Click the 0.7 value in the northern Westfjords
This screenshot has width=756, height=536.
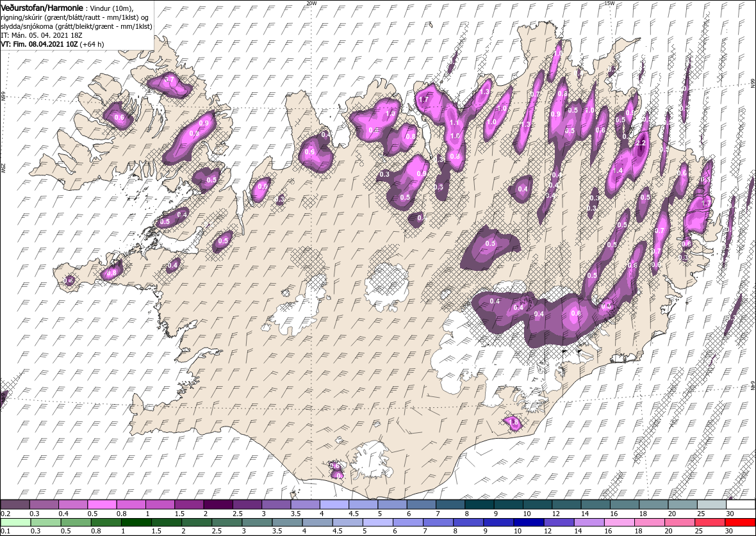(x=170, y=79)
